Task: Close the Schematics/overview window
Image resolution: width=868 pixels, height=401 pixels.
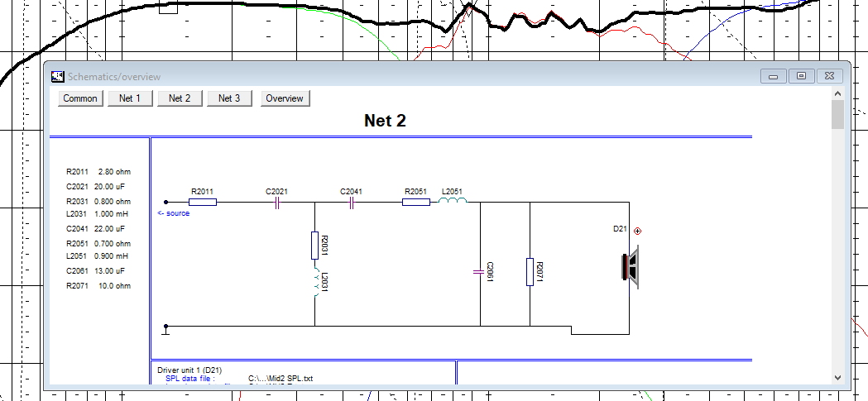Action: click(829, 76)
